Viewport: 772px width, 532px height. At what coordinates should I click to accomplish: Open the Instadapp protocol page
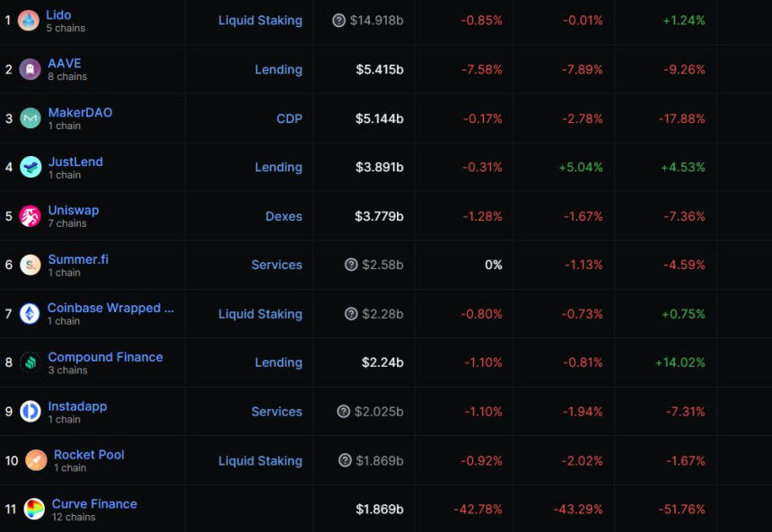click(77, 406)
